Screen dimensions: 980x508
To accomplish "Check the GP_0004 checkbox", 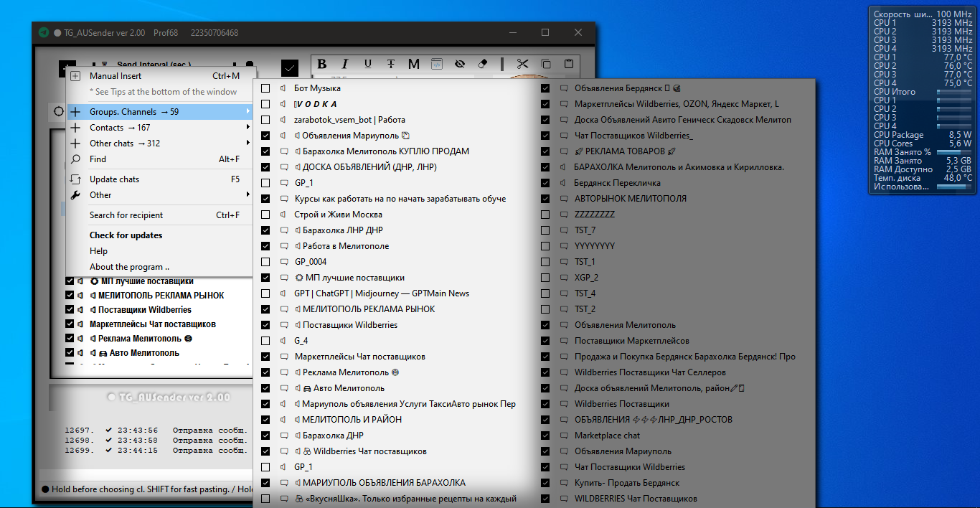I will click(265, 262).
